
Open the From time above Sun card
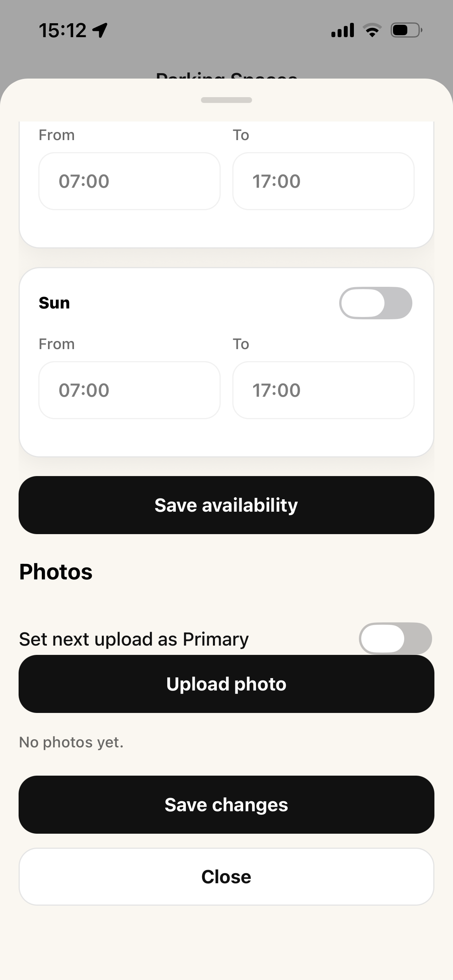point(129,181)
